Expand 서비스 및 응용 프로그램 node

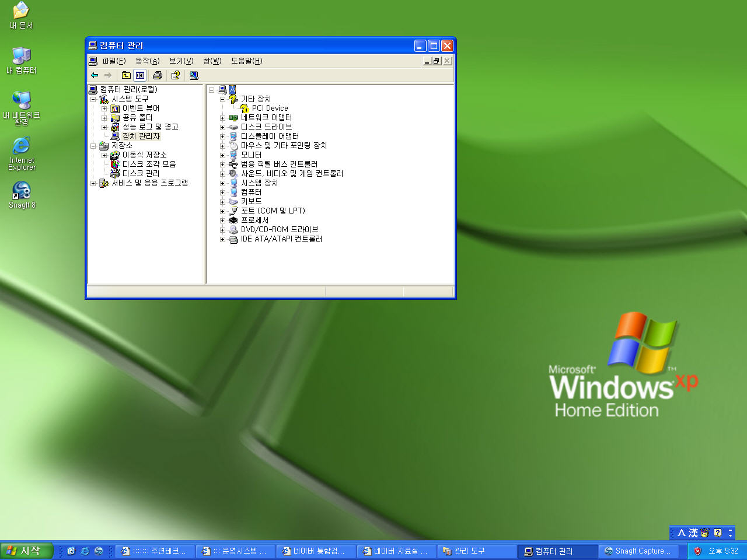93,183
